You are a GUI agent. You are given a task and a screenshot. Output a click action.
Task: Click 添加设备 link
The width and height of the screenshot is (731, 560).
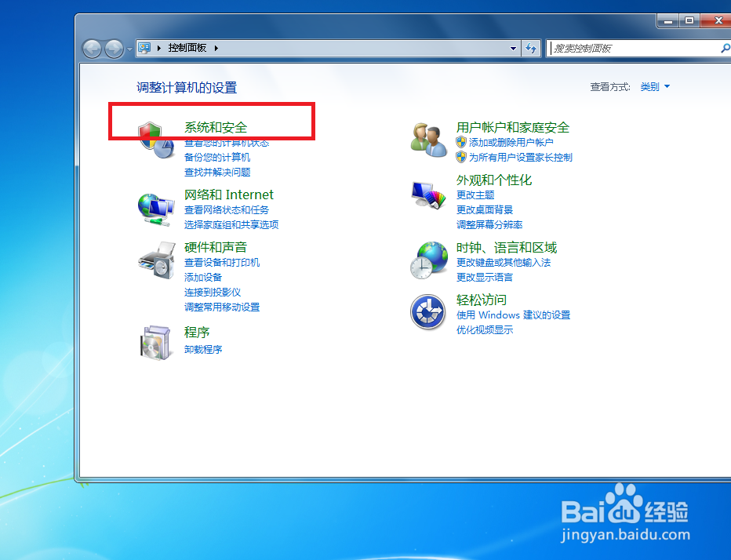click(x=203, y=278)
